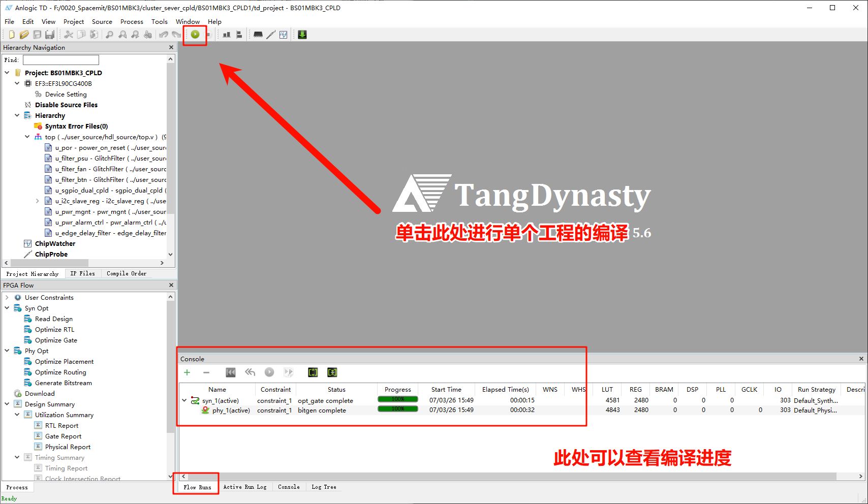
Task: Select Device Setting in the hierarchy
Action: click(x=66, y=94)
